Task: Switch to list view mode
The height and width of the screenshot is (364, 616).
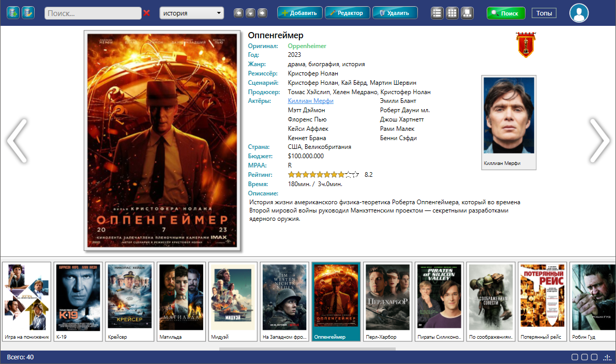Action: click(x=437, y=13)
